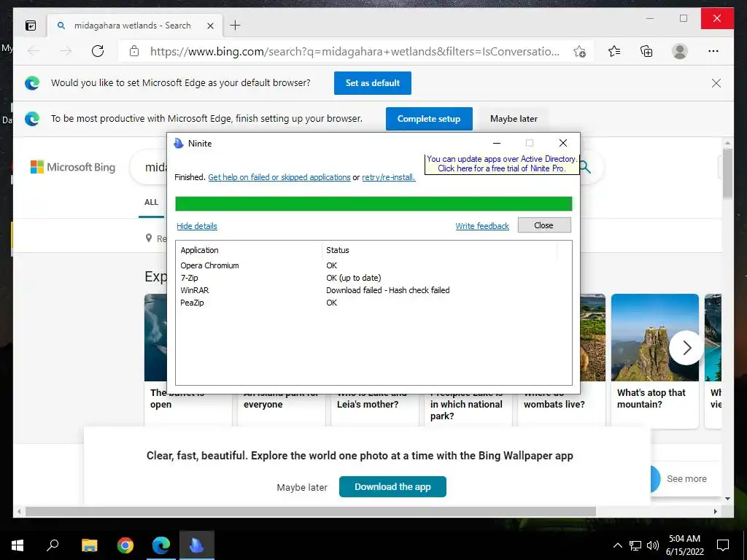Click Maybe later in Edge setup bar
Screen dimensions: 747x560
click(x=514, y=119)
